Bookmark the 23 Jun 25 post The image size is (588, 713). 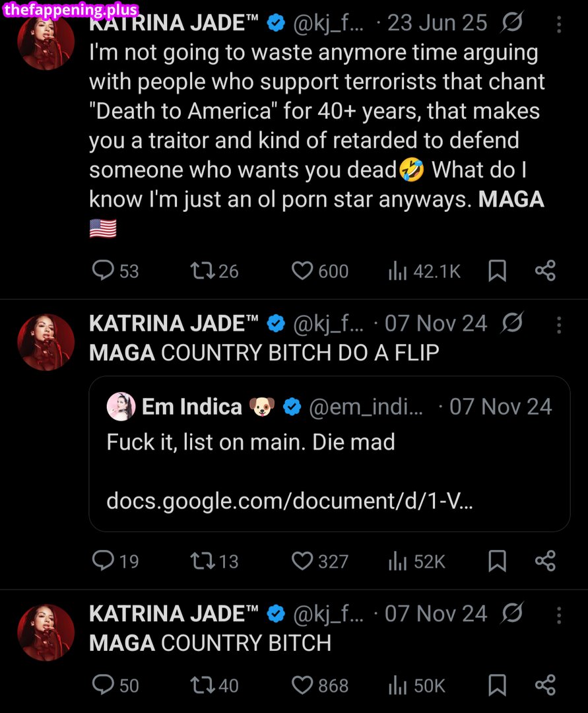coord(497,270)
